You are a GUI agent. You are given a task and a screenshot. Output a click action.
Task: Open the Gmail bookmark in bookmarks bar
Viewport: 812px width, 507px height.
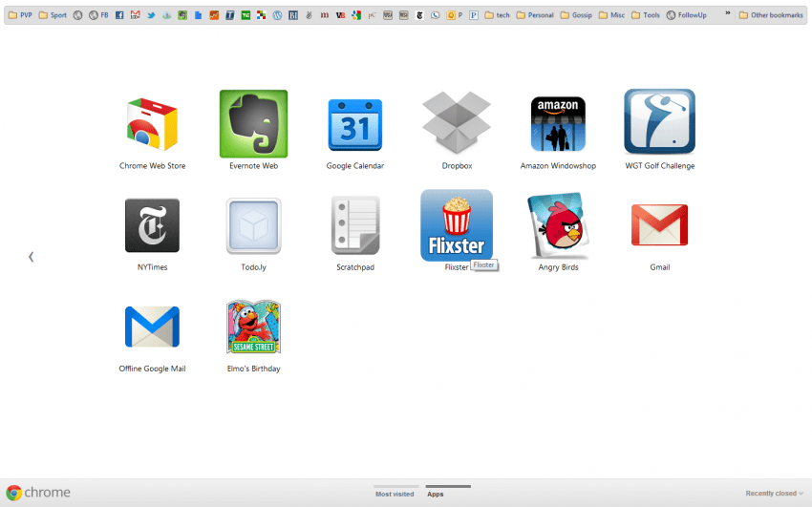[x=135, y=15]
